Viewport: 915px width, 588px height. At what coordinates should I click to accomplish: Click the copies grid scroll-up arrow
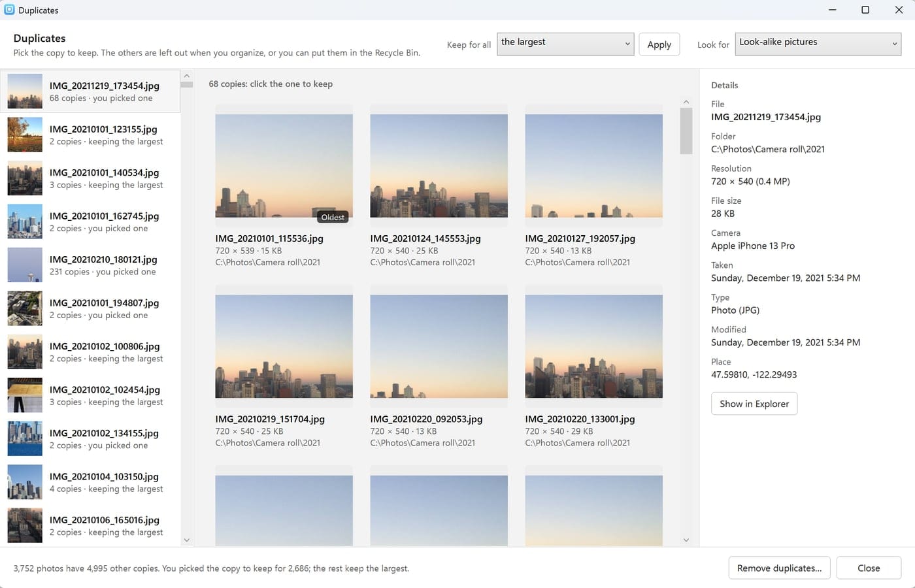tap(686, 101)
